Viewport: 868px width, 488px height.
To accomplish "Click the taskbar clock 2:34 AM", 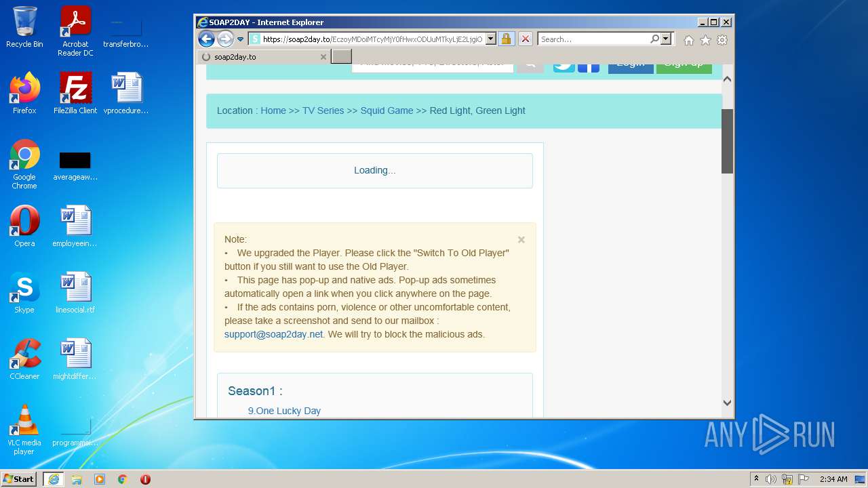I will pyautogui.click(x=833, y=479).
